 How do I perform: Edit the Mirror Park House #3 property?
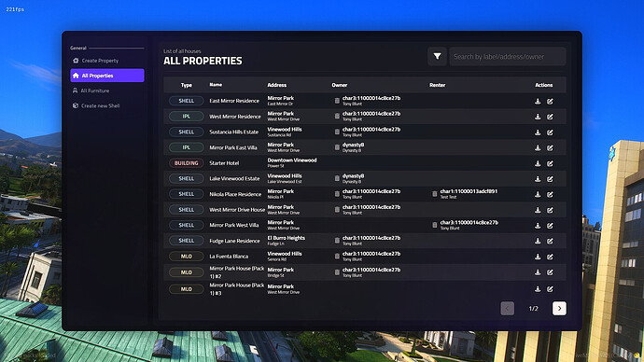pos(550,289)
